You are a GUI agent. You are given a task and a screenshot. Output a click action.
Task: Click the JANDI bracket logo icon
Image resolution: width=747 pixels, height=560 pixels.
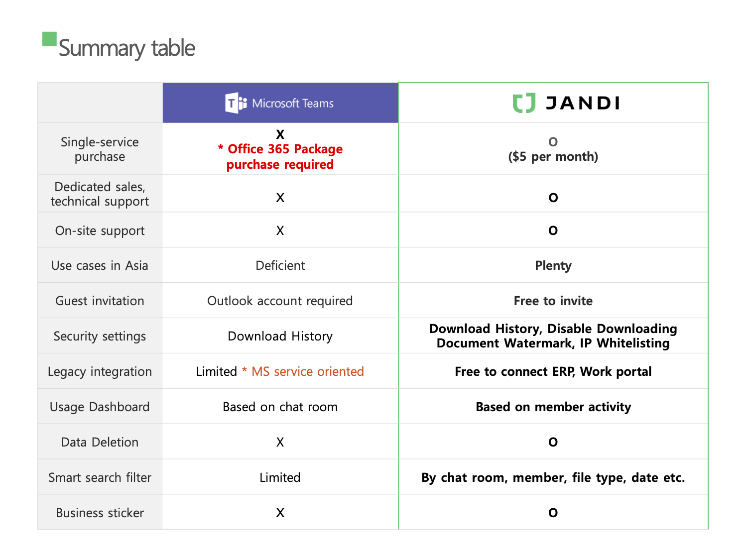[x=524, y=103]
